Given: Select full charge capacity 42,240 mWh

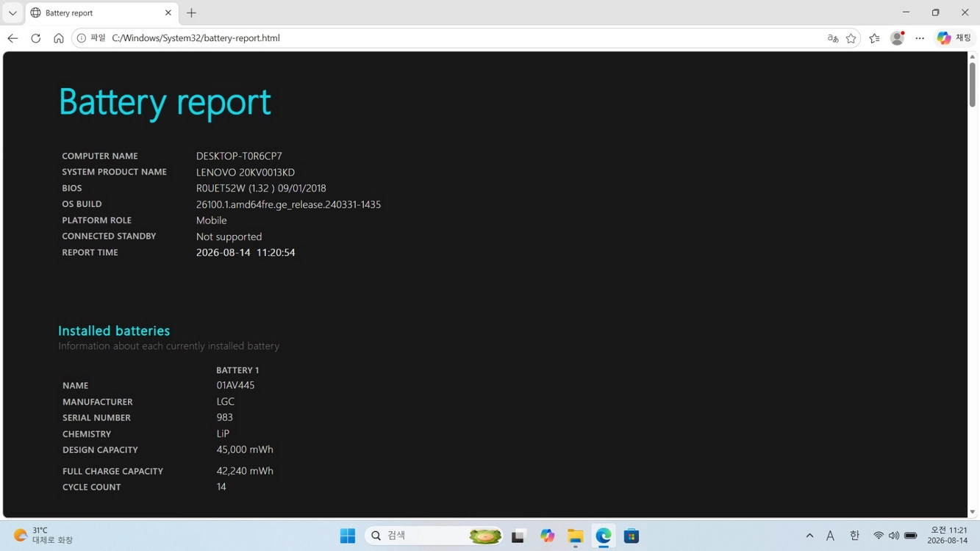Looking at the screenshot, I should pos(245,471).
